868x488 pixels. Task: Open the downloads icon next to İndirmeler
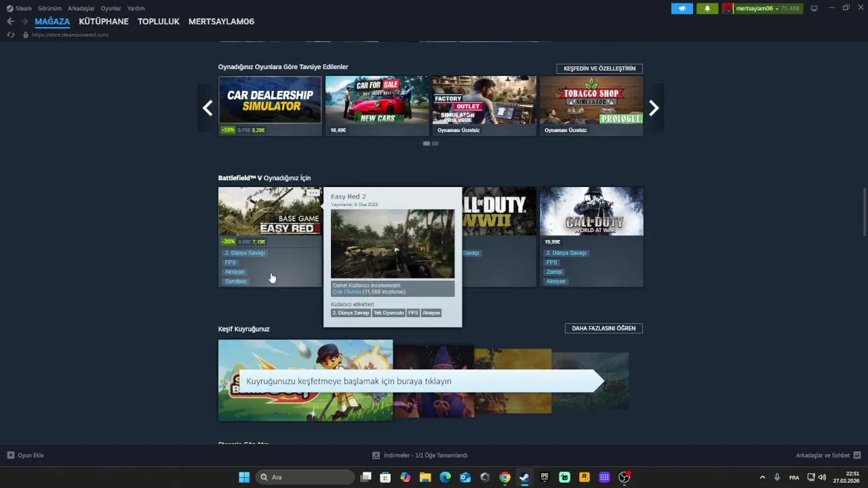[x=376, y=455]
